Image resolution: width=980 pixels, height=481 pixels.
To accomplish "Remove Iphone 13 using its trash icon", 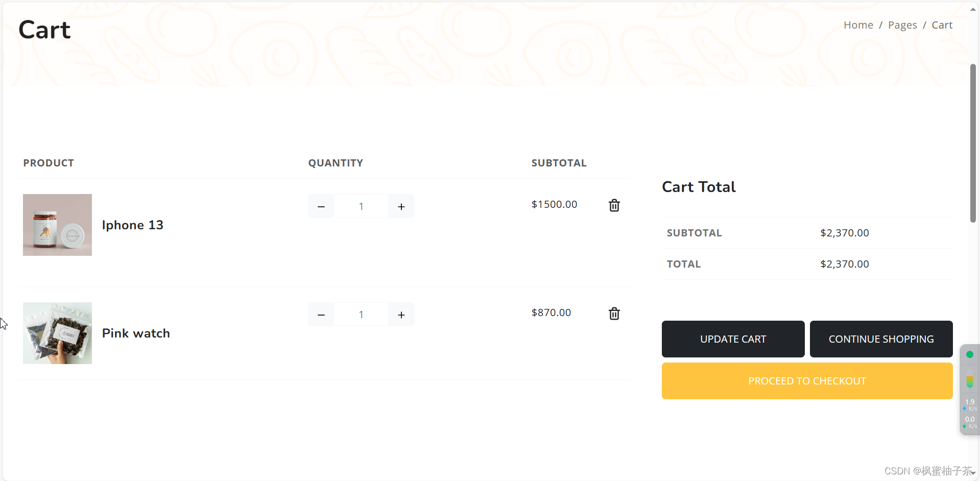I will coord(614,205).
